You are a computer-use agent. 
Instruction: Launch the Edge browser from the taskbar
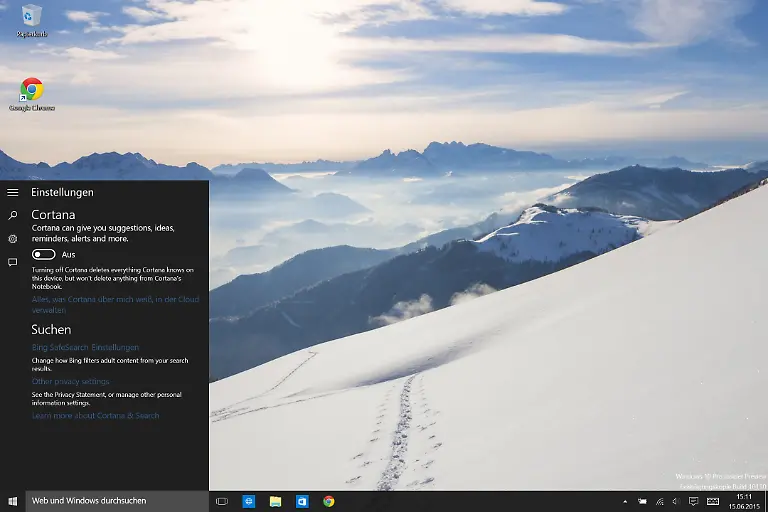click(x=249, y=501)
